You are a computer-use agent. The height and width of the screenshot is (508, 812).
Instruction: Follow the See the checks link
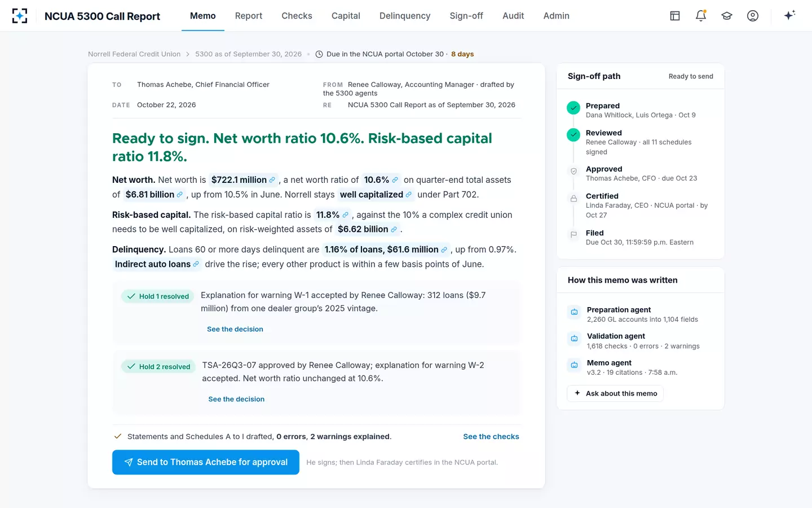[x=491, y=437]
